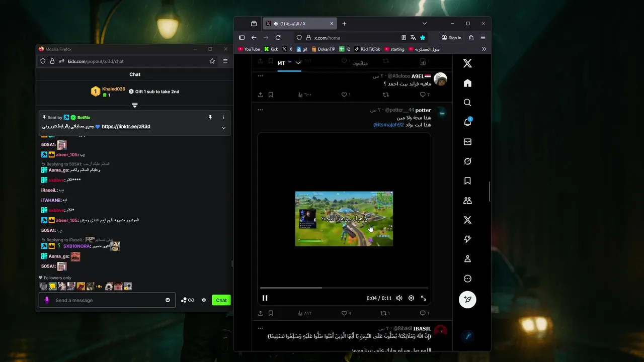Open R3d TikTok bookmark
This screenshot has height=362, width=644.
click(367, 49)
